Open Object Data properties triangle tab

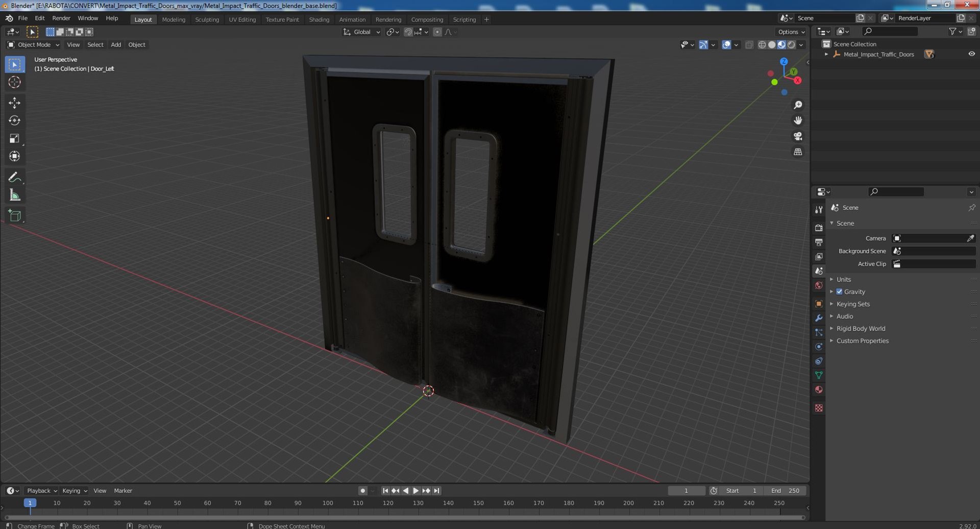819,375
